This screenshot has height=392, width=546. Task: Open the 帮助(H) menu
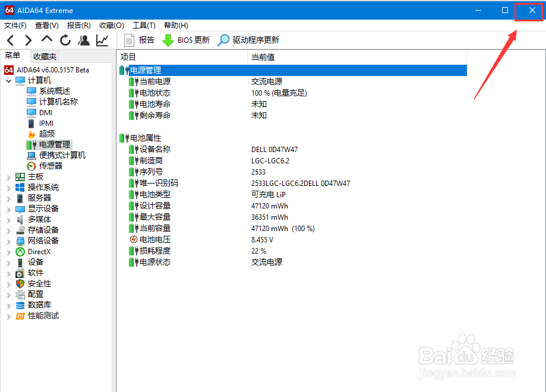(x=176, y=26)
